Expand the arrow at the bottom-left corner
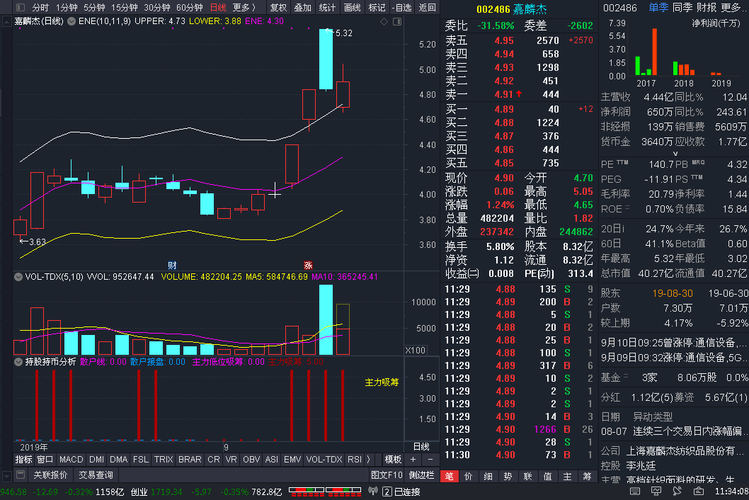The image size is (749, 500). coord(7,476)
